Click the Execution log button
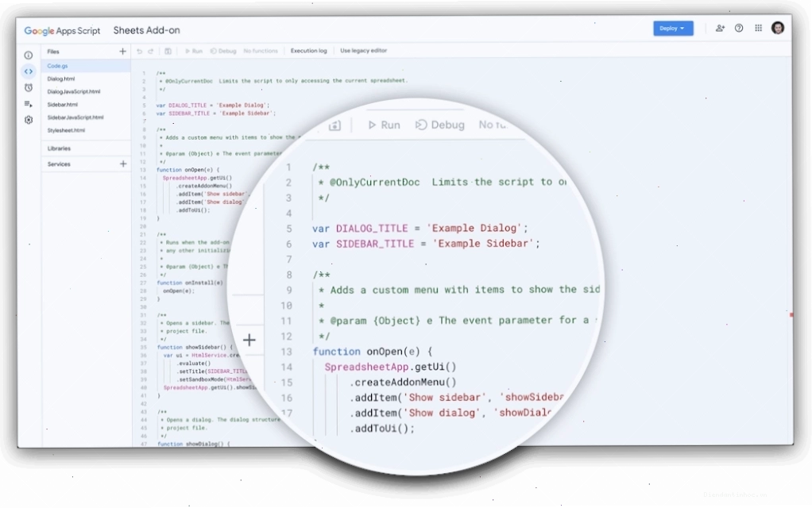This screenshot has height=508, width=812. point(308,51)
